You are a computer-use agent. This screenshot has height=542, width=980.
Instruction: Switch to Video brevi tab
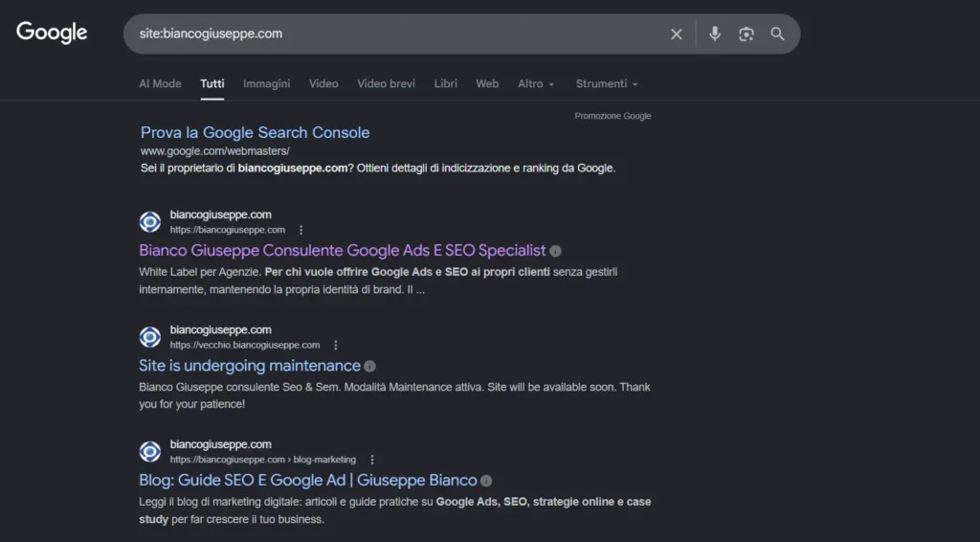click(386, 83)
